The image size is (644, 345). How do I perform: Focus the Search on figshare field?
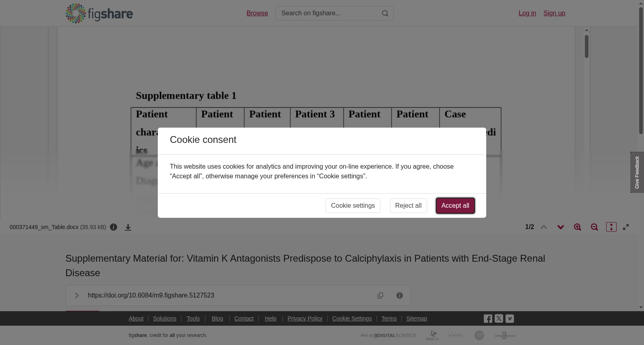coord(328,13)
